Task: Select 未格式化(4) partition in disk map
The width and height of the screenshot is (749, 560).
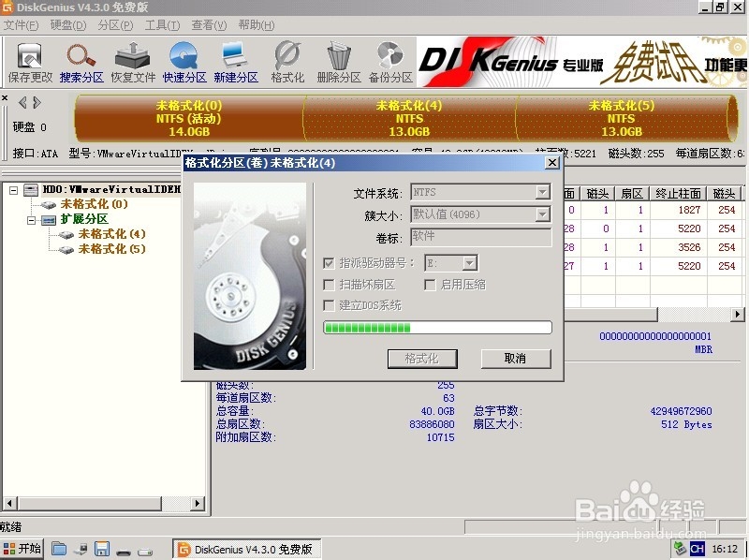Action: pyautogui.click(x=409, y=118)
